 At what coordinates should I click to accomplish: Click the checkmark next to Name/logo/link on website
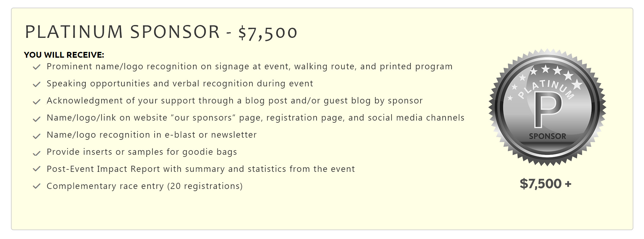point(37,119)
